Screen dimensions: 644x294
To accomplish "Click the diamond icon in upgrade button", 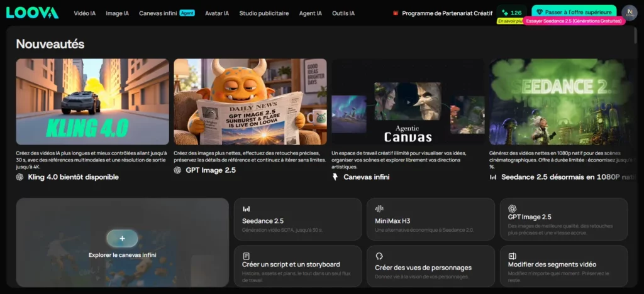I will point(540,13).
